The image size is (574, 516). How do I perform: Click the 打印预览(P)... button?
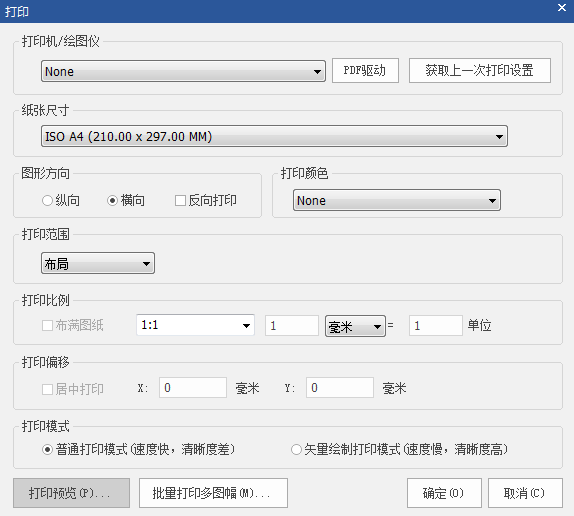coord(71,493)
